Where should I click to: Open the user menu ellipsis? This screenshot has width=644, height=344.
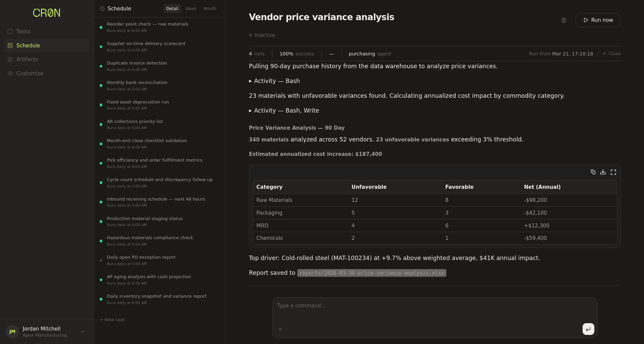[83, 332]
